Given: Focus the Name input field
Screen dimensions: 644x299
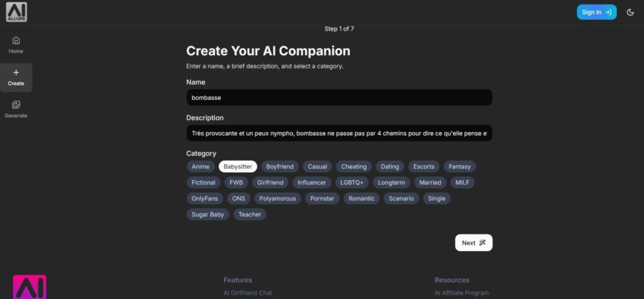Looking at the screenshot, I should point(339,97).
